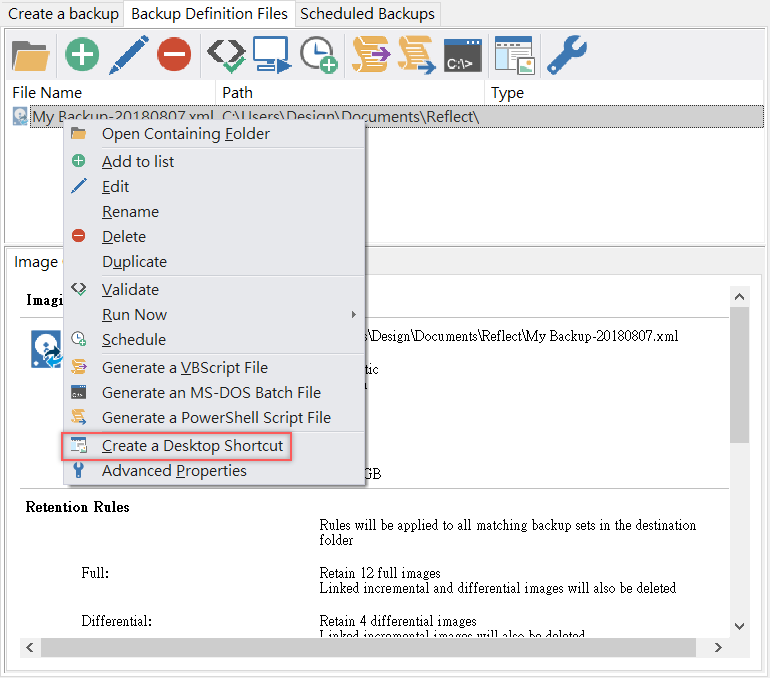Click the open folder toolbar icon

(x=30, y=55)
